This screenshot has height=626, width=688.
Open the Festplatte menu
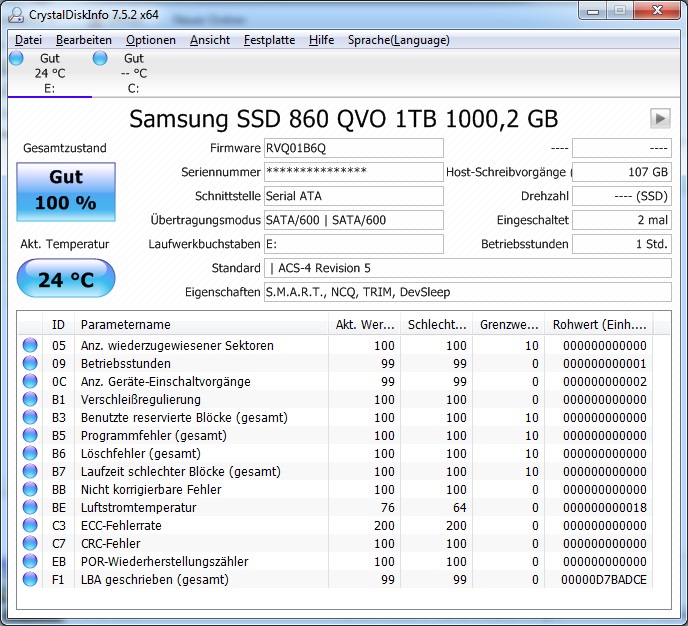269,40
